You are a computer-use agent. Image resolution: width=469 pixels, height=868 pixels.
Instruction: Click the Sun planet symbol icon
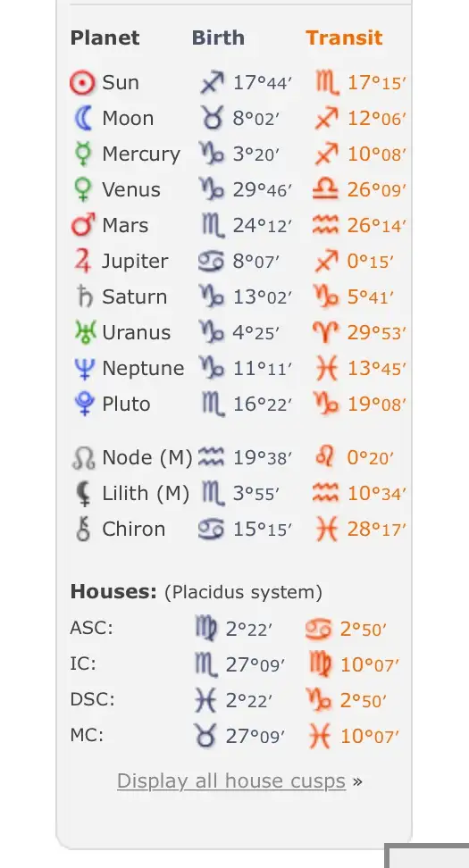tap(83, 83)
